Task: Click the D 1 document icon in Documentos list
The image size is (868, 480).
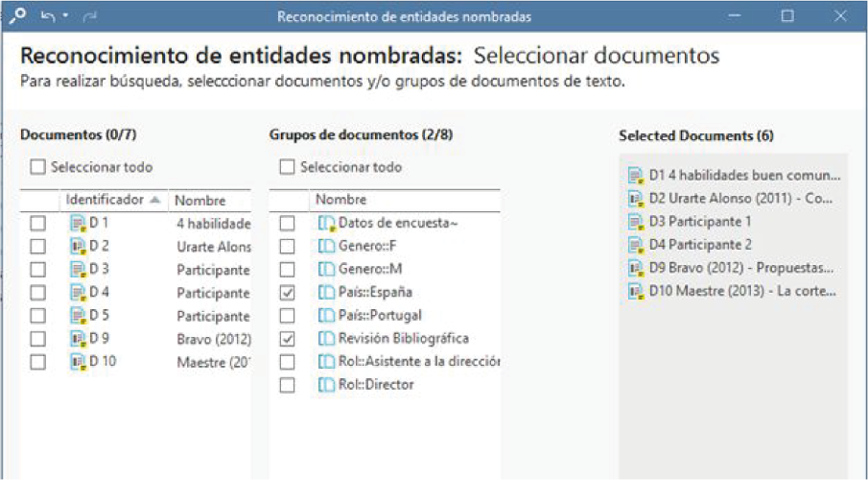Action: 78,224
